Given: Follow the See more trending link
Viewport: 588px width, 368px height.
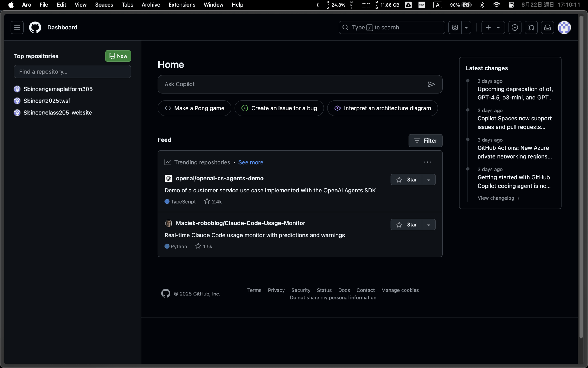Looking at the screenshot, I should (x=250, y=162).
